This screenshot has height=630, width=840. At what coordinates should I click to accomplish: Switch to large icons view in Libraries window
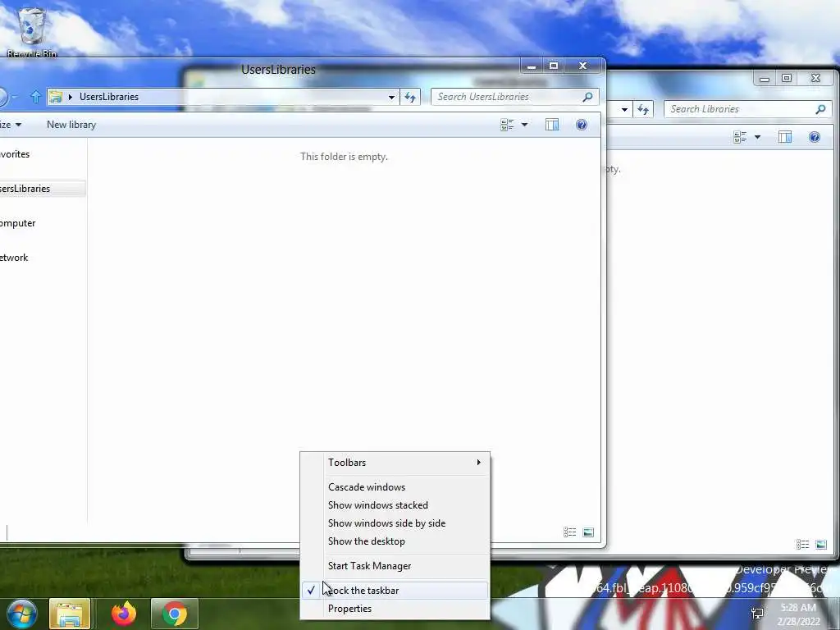(821, 545)
